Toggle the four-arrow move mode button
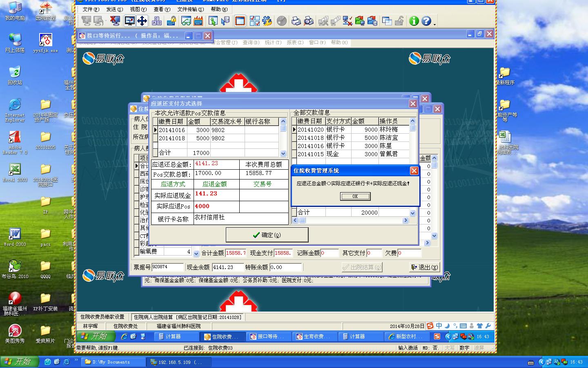The image size is (588, 368). [142, 21]
